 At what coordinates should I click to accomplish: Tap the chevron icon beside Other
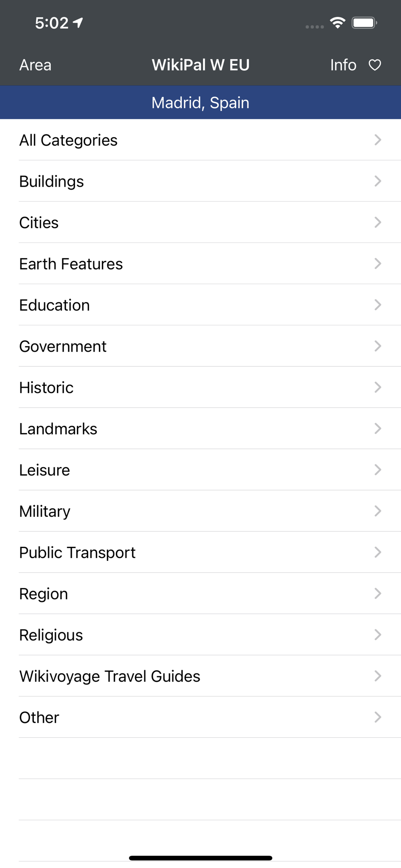(378, 717)
